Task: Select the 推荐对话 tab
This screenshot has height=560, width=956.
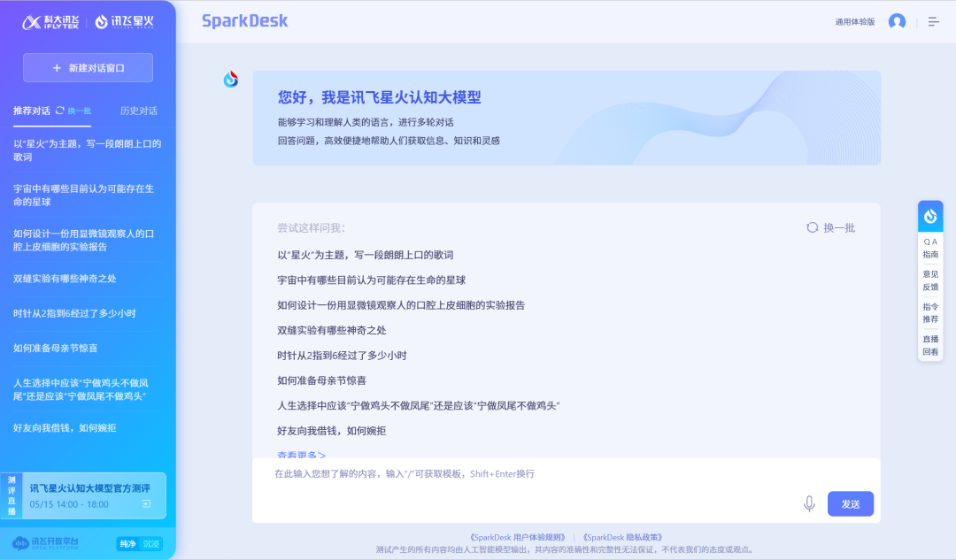Action: (x=31, y=111)
